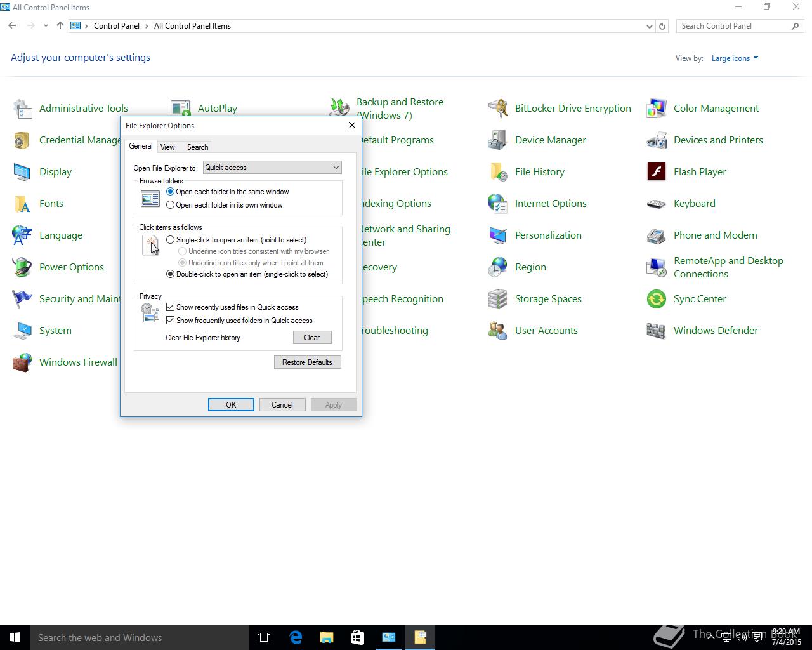Open the Windows Start button

click(x=15, y=637)
